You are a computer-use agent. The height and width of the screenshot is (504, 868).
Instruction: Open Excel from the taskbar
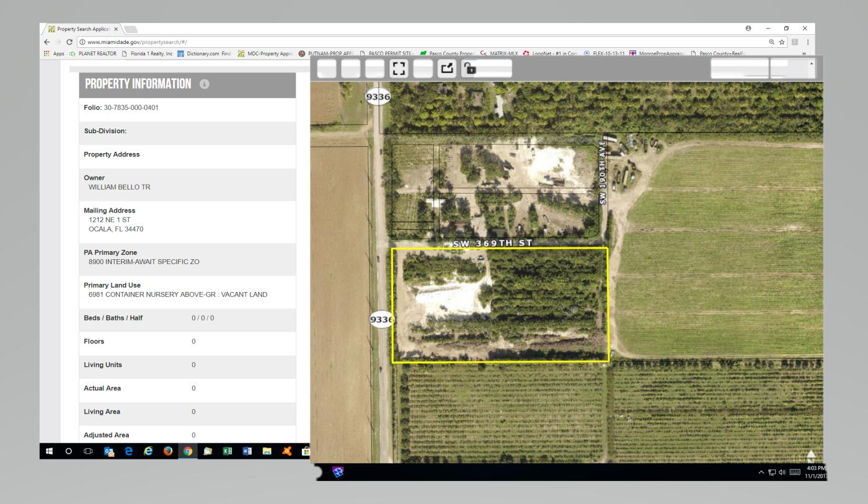227,451
